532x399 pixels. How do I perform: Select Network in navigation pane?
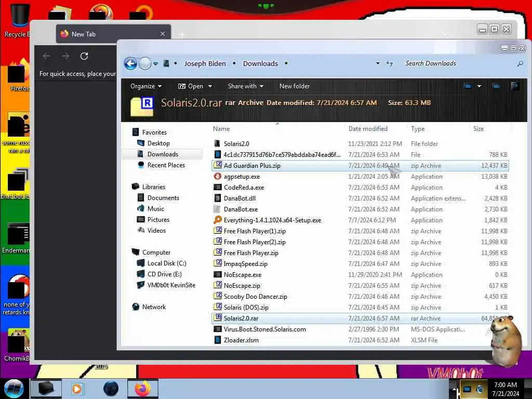coord(154,307)
